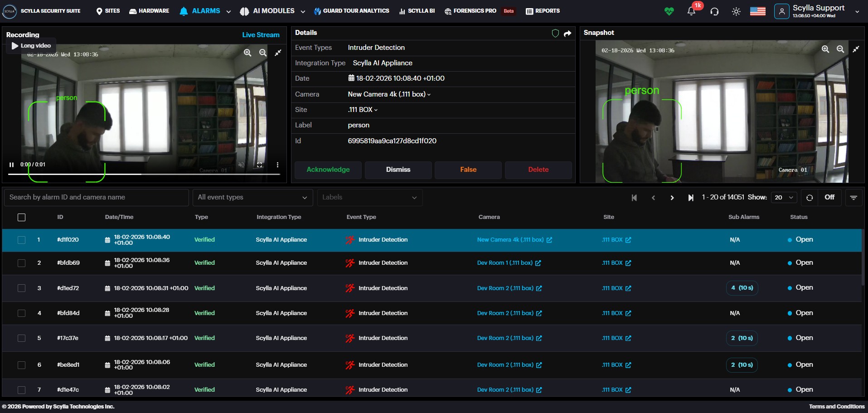
Task: Click the system health heart icon
Action: (x=669, y=11)
